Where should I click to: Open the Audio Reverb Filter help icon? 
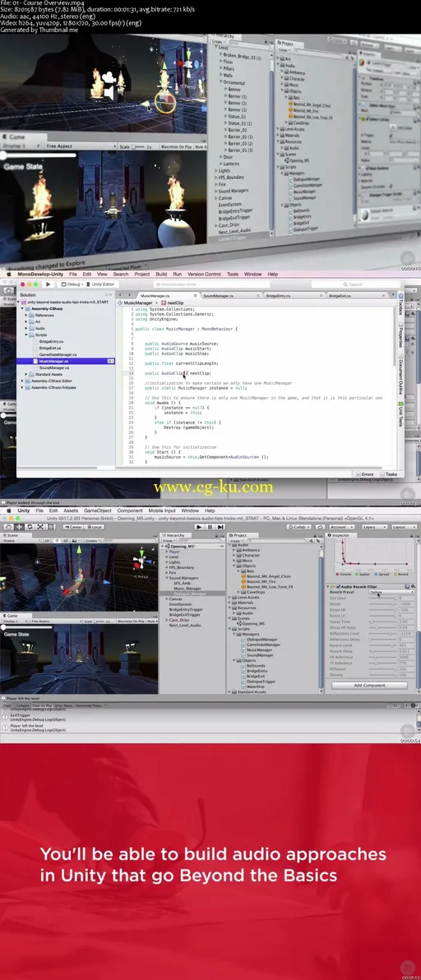click(x=407, y=587)
